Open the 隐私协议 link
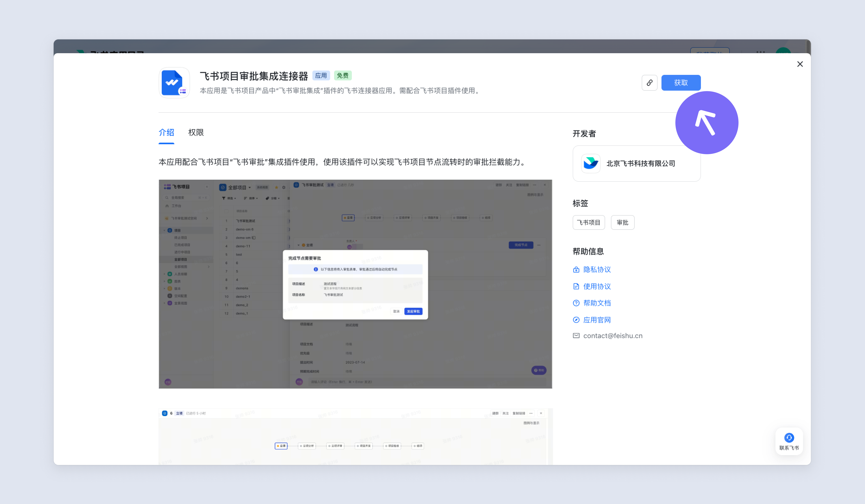Screen dimensions: 865x504 [x=597, y=270]
